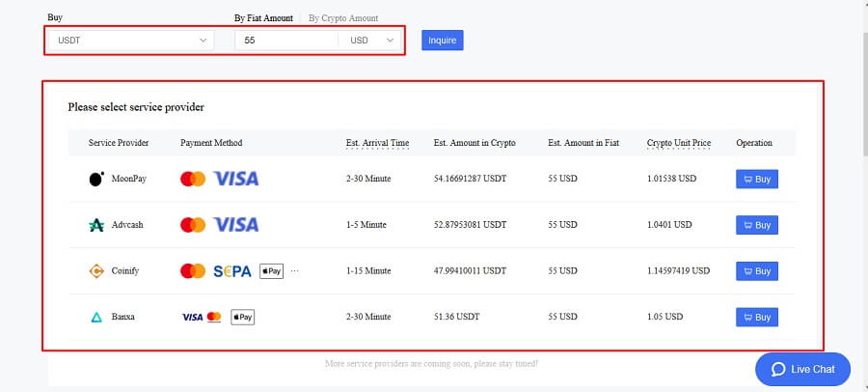This screenshot has height=392, width=868.
Task: Show more Coinify payment methods ellipsis
Action: point(294,271)
